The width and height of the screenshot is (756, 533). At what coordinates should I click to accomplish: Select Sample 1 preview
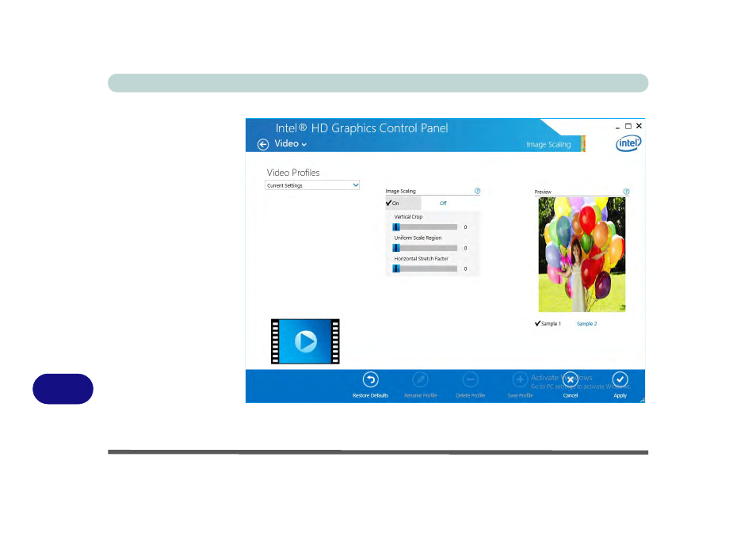(x=548, y=323)
